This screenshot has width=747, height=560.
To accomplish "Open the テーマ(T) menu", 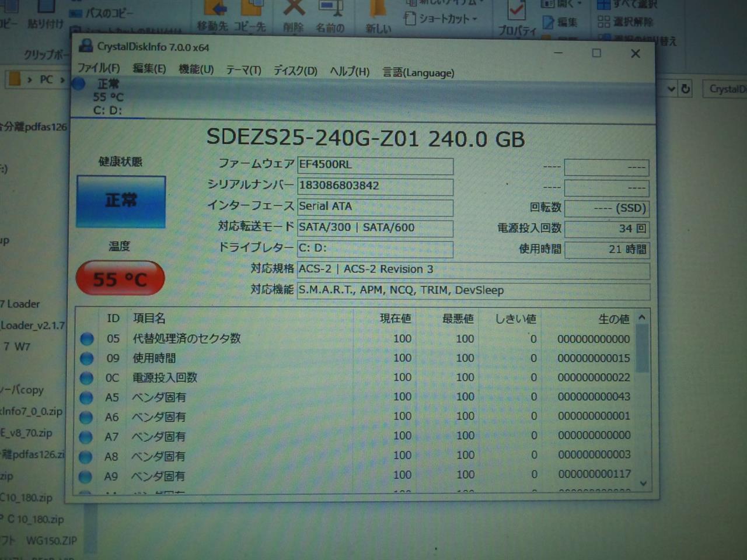I will coord(243,70).
